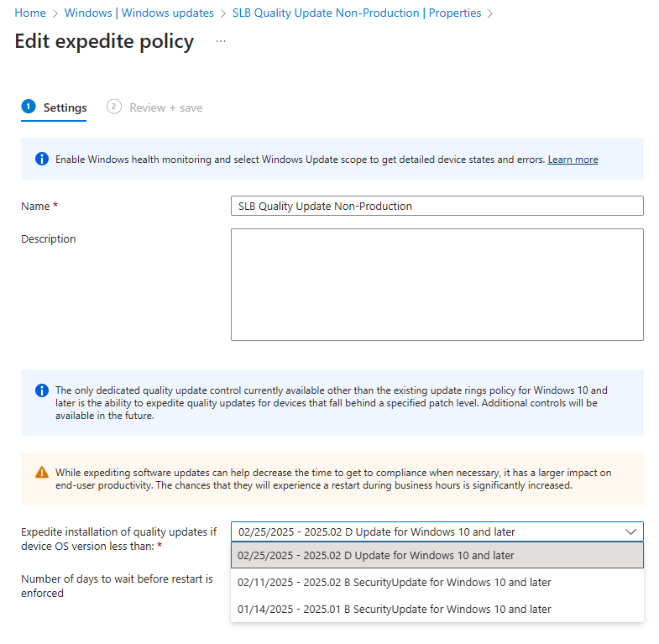Go to Home breadcrumb
659x644 pixels.
click(30, 13)
